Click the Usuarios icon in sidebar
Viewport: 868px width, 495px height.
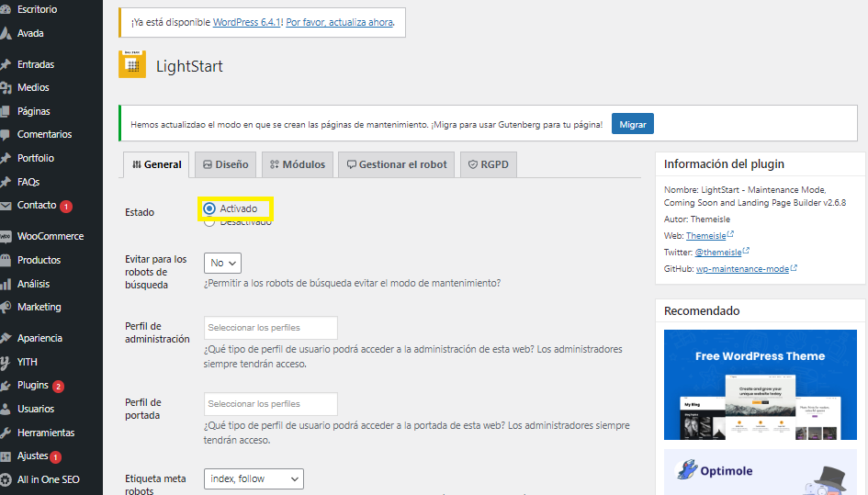click(x=6, y=410)
